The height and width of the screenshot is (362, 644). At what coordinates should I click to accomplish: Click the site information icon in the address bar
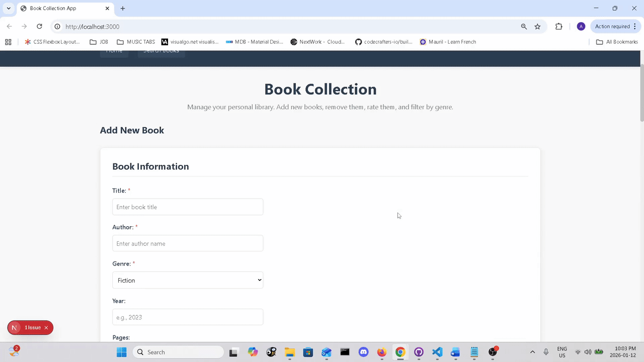tap(57, 27)
